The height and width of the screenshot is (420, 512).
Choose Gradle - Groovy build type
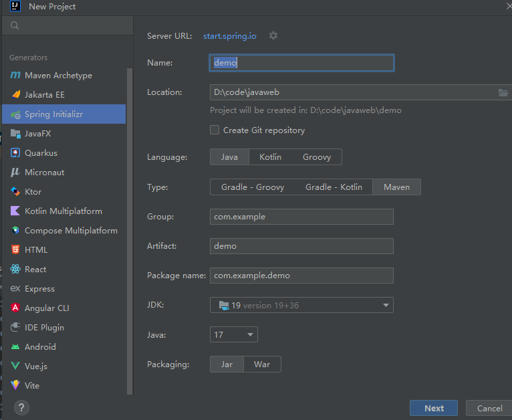253,187
